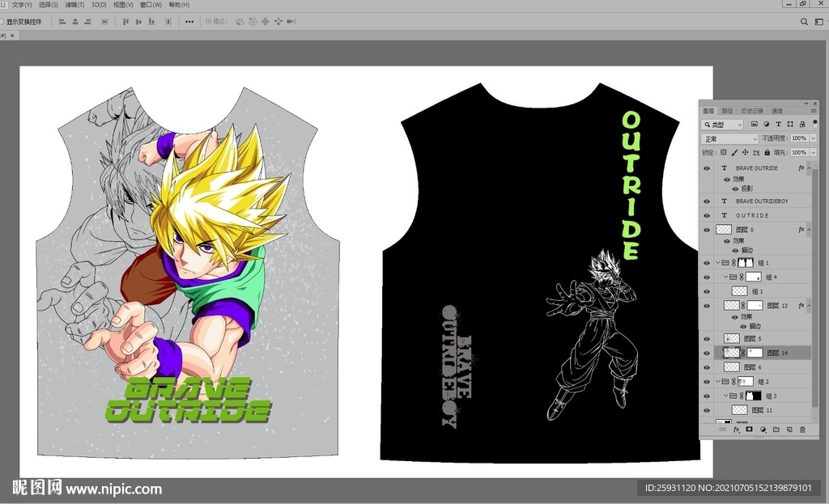This screenshot has height=504, width=829.
Task: Open the opacity 不透明度 dropdown arrow
Action: click(813, 139)
